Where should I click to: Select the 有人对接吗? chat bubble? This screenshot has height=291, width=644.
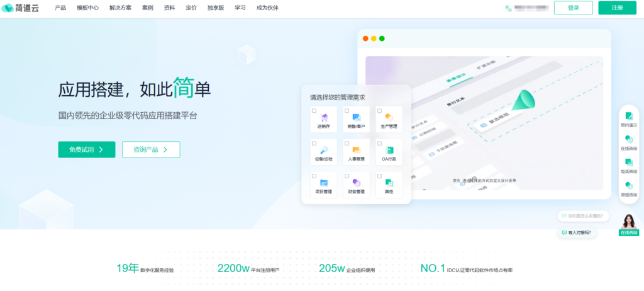point(579,232)
